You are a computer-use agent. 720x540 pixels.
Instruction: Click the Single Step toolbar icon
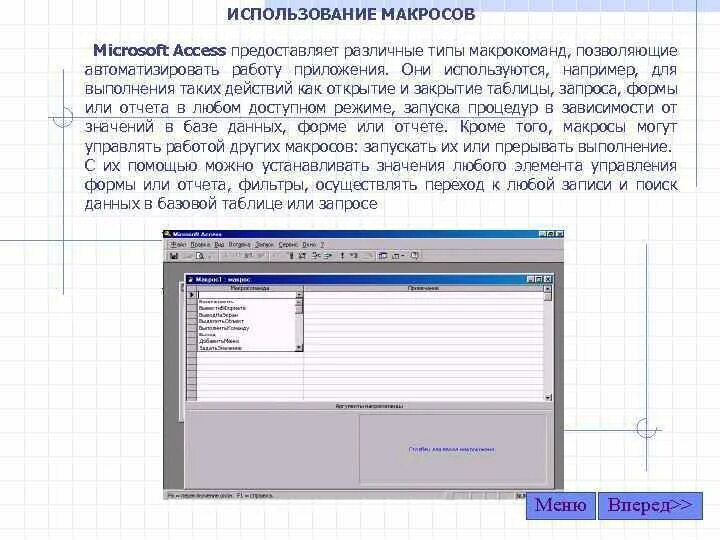pos(354,256)
